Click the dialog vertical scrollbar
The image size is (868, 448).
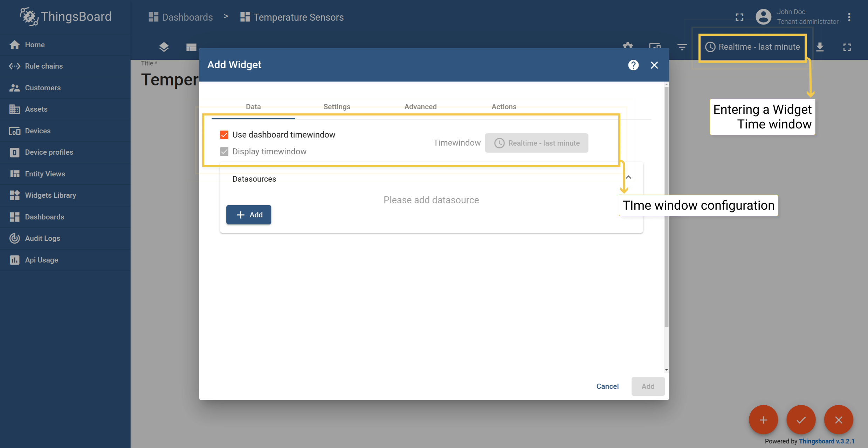(666, 206)
